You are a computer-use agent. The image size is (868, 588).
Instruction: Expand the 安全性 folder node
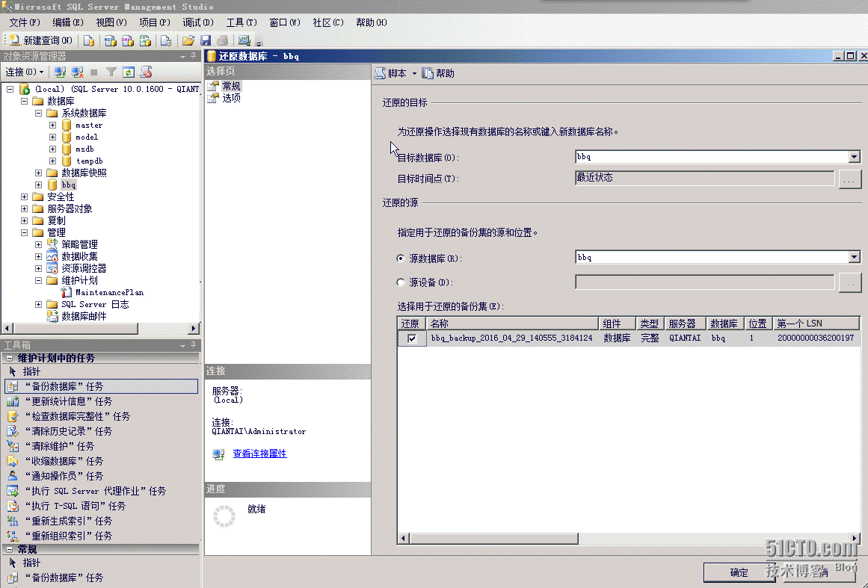25,197
